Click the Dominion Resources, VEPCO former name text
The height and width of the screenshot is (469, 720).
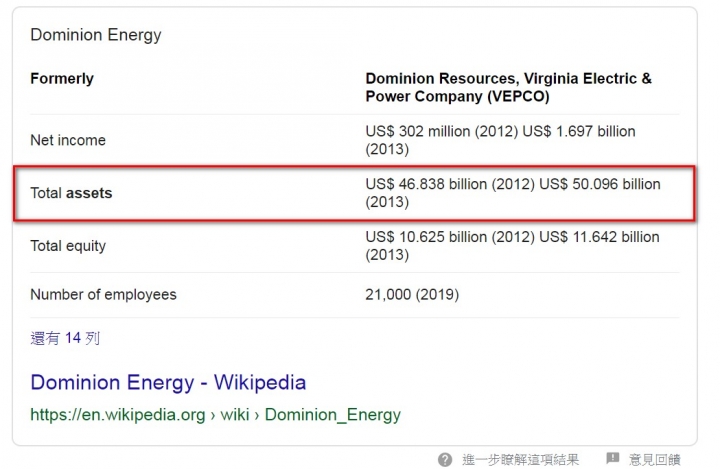508,87
